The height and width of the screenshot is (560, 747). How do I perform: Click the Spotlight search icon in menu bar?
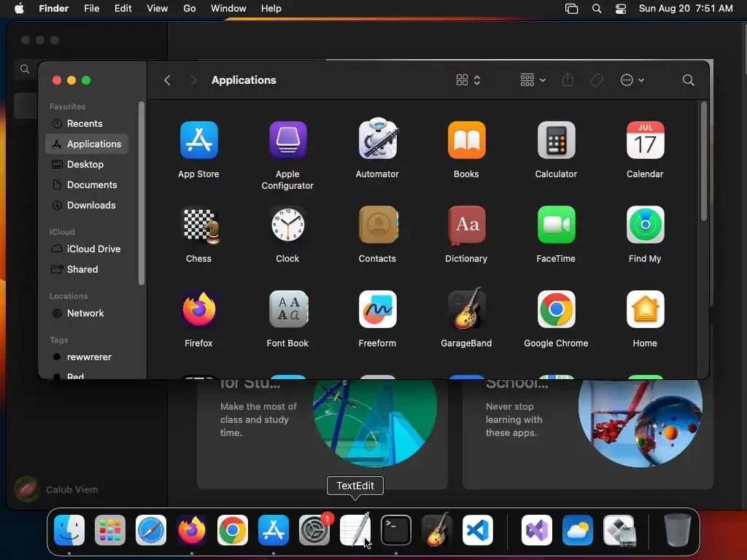(x=597, y=9)
